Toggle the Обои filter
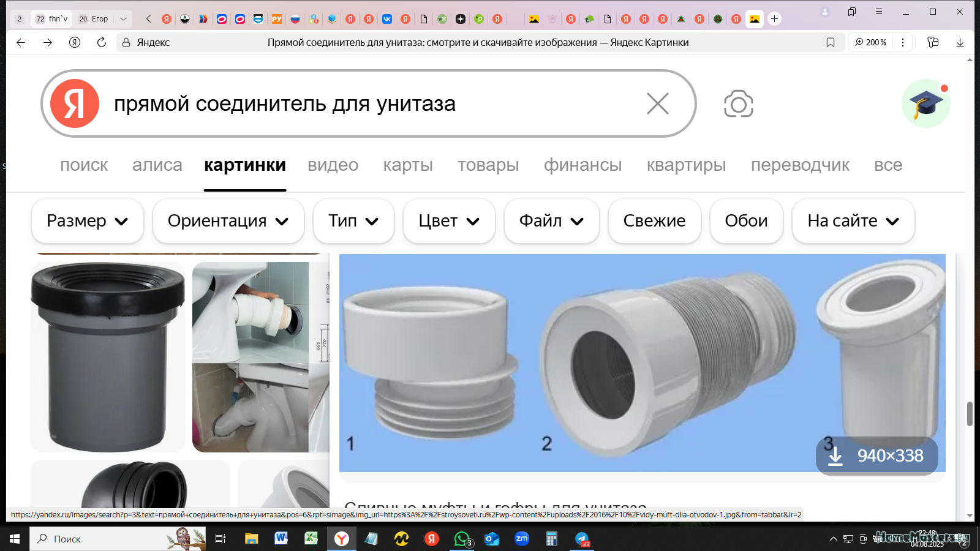 [746, 221]
